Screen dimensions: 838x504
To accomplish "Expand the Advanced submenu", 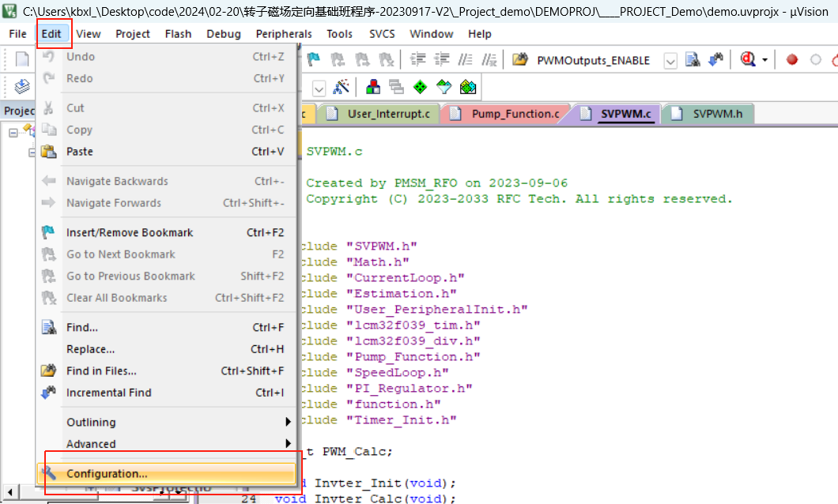I will coord(177,444).
